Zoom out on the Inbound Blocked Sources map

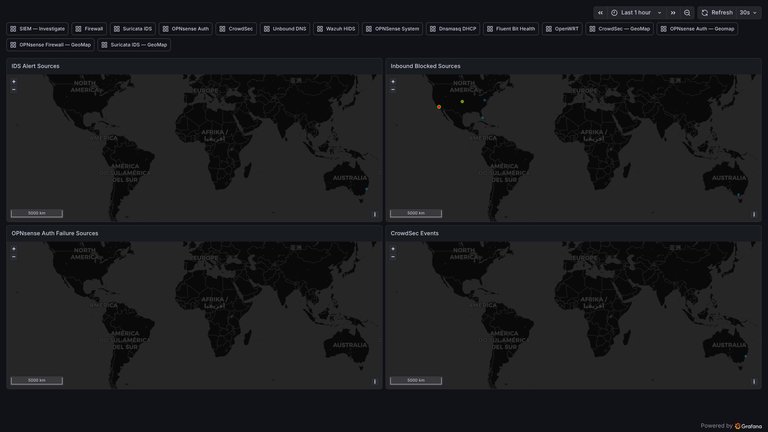393,90
